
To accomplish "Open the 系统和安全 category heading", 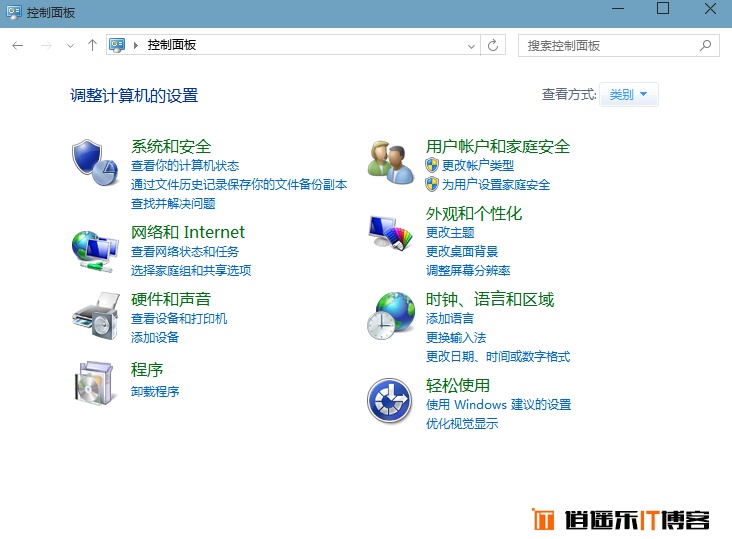I will [x=171, y=147].
